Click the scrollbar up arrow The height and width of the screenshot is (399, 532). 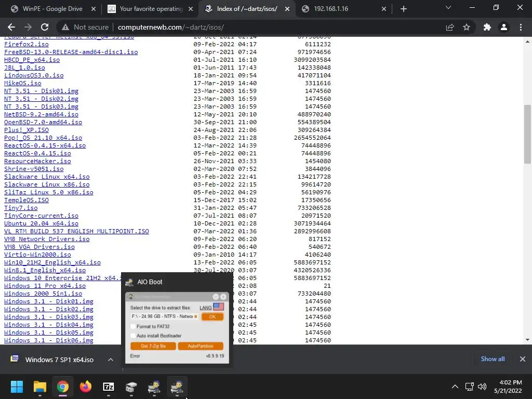pos(527,42)
